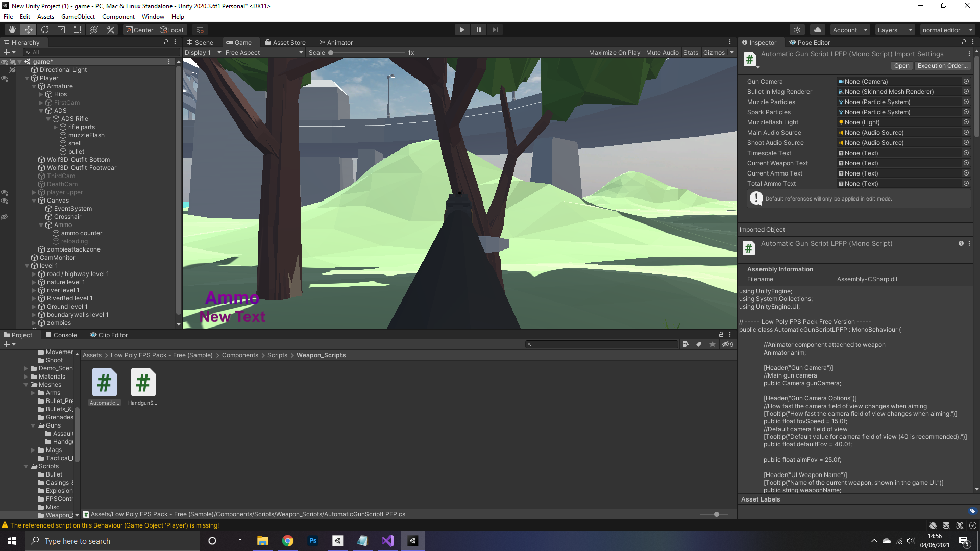Open help icon for imported Mono Script
Screen dimensions: 980x551
point(961,243)
